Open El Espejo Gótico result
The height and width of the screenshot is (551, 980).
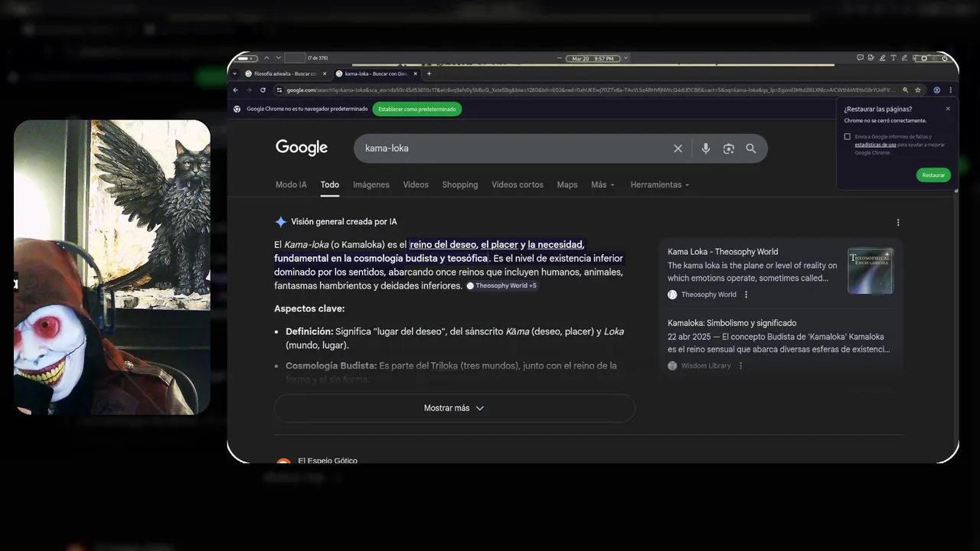point(328,461)
